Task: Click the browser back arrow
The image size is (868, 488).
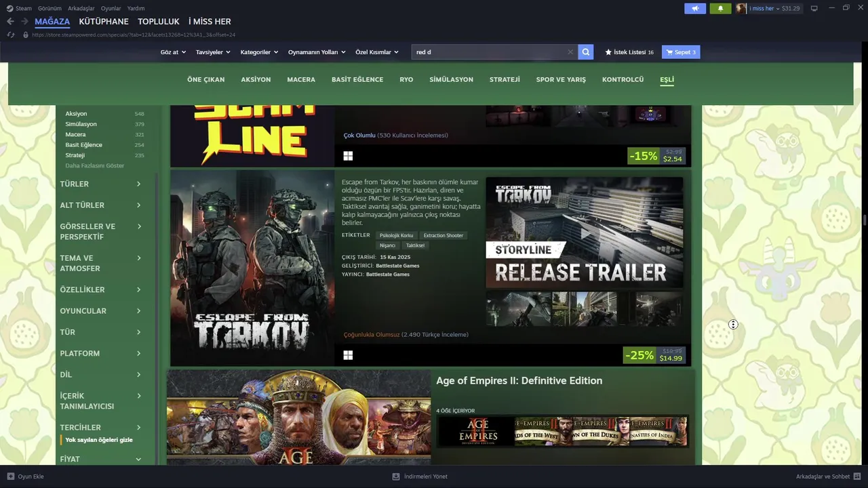Action: [x=10, y=22]
